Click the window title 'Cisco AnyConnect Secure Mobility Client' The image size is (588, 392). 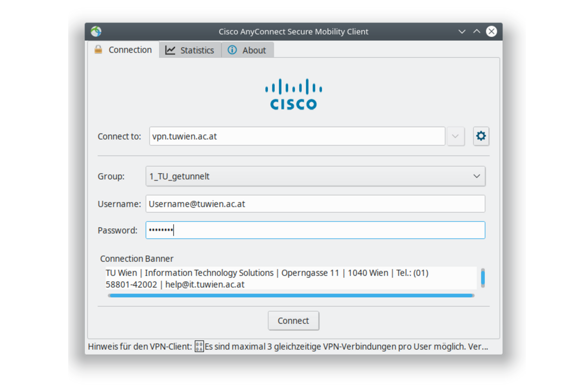point(293,31)
